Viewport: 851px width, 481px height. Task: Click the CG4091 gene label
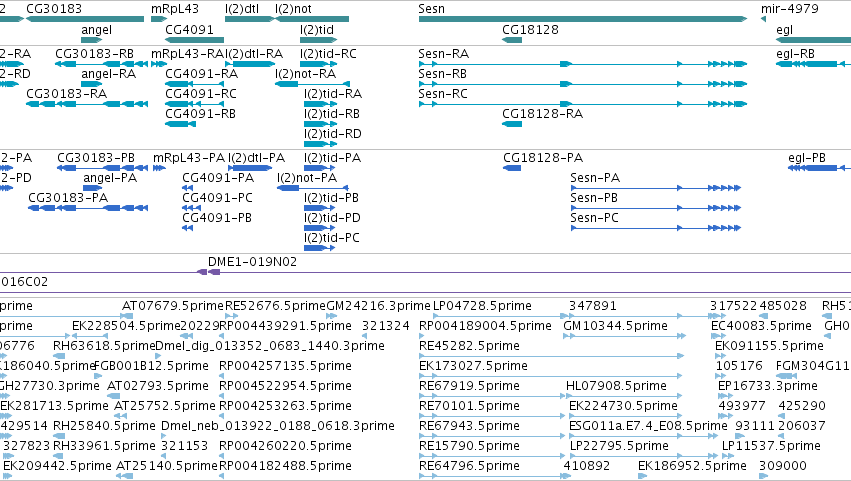tap(189, 30)
